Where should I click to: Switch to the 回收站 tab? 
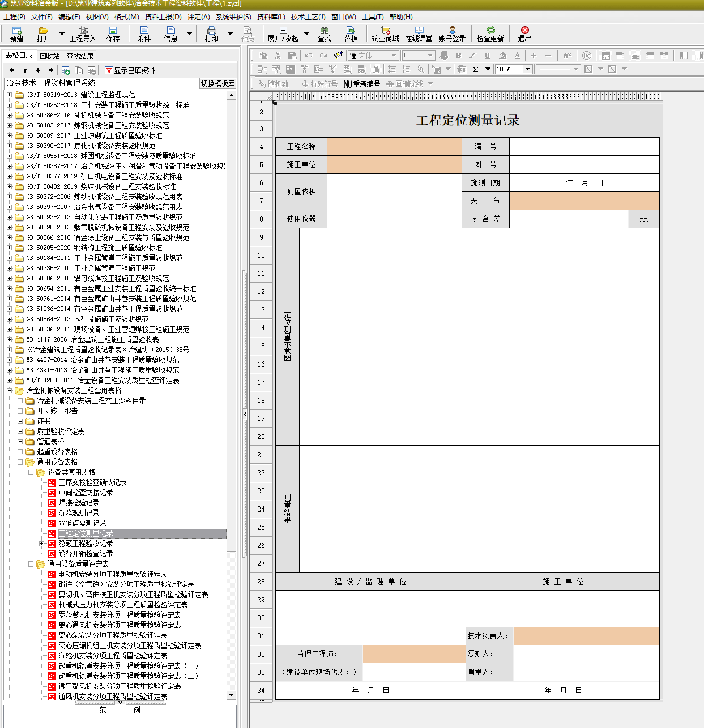(x=50, y=56)
